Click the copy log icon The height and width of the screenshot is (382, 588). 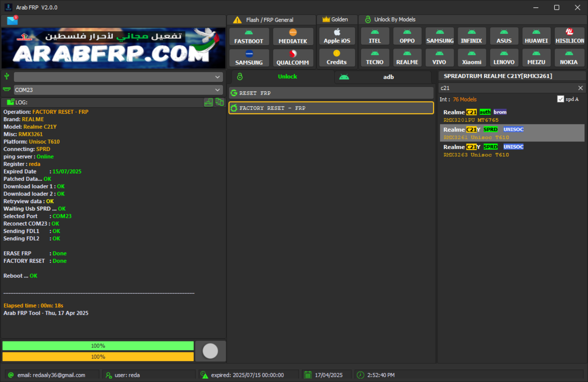coord(219,102)
